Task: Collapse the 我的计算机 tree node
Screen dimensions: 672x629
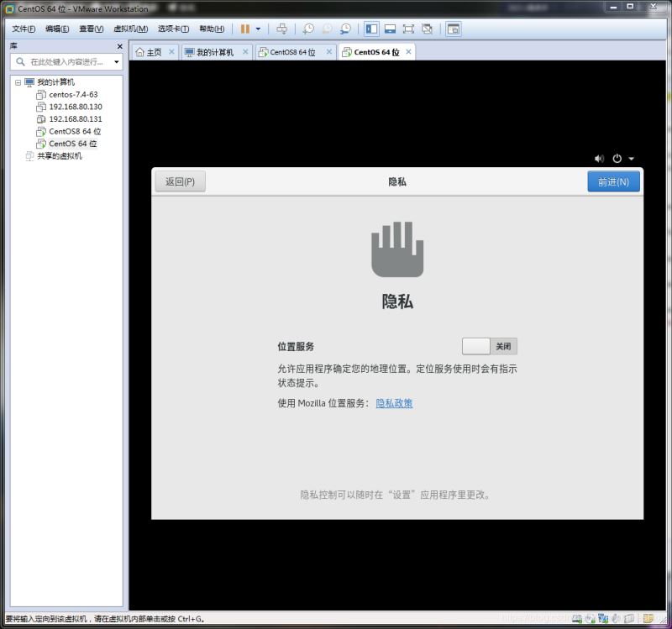Action: coord(18,82)
